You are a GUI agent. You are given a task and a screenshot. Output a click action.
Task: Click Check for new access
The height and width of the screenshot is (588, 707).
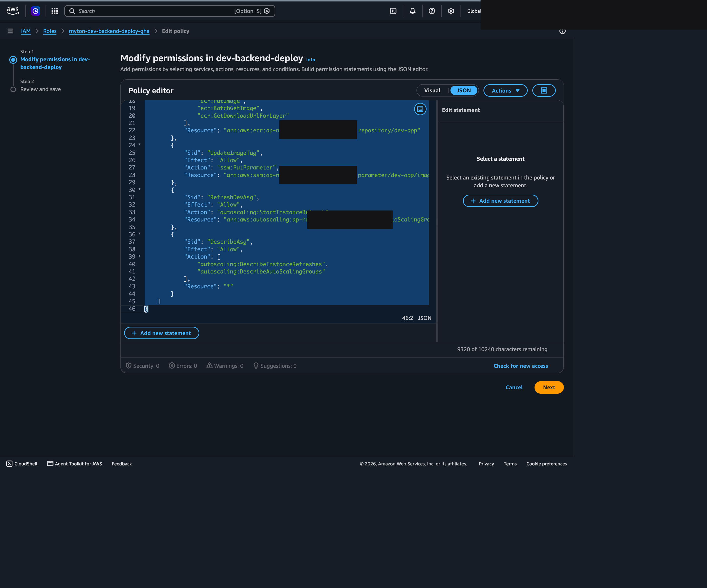[x=521, y=366]
